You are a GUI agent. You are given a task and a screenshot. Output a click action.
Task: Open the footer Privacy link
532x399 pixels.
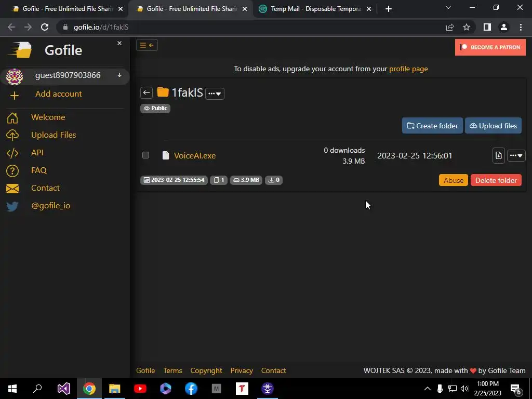click(242, 370)
